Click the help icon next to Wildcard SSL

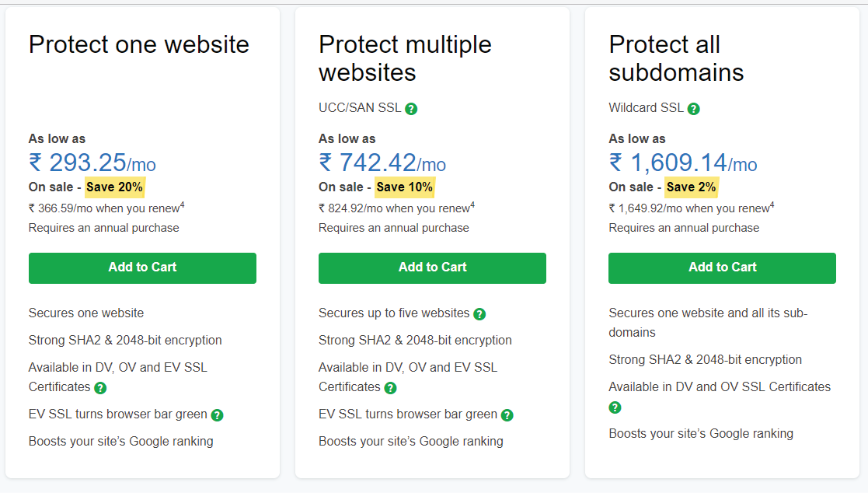(x=693, y=109)
